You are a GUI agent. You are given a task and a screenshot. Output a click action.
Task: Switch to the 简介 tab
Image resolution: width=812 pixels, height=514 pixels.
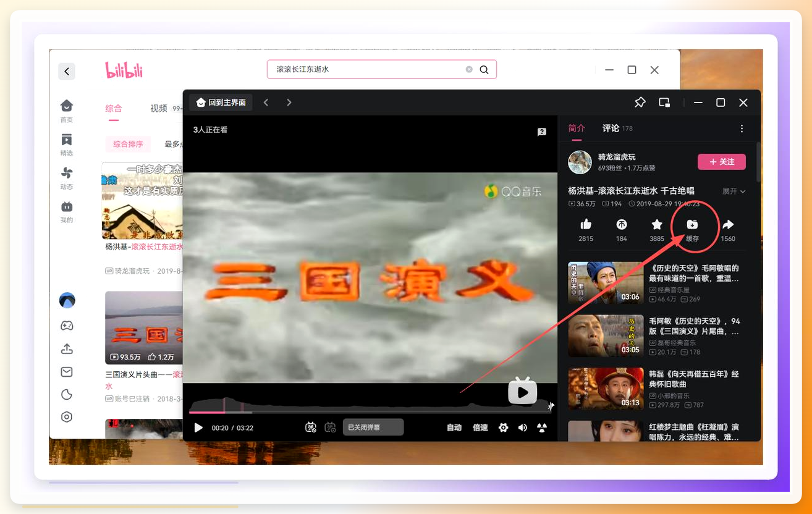pos(577,128)
